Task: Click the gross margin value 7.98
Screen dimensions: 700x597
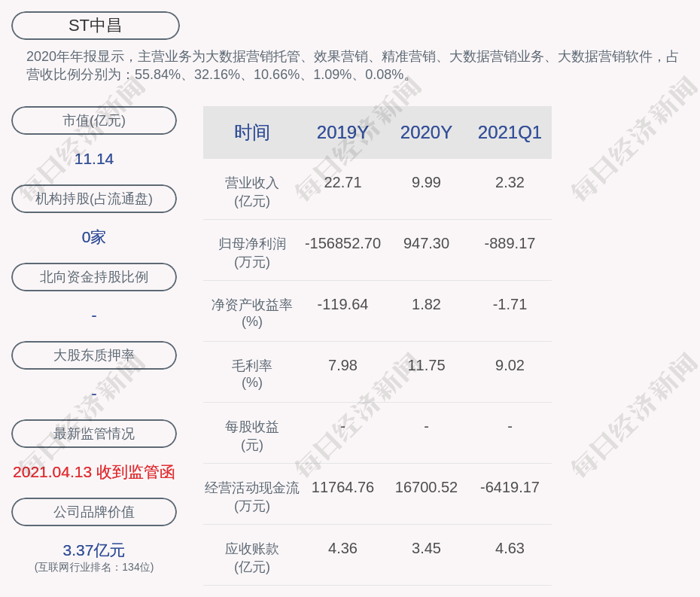Action: (x=342, y=365)
